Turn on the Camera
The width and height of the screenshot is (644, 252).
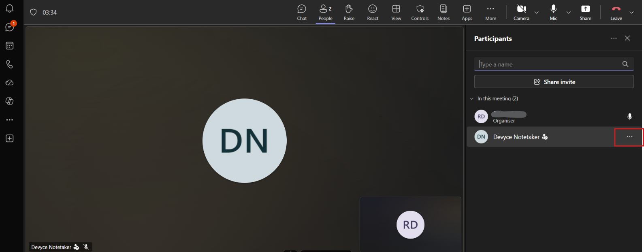(x=521, y=13)
